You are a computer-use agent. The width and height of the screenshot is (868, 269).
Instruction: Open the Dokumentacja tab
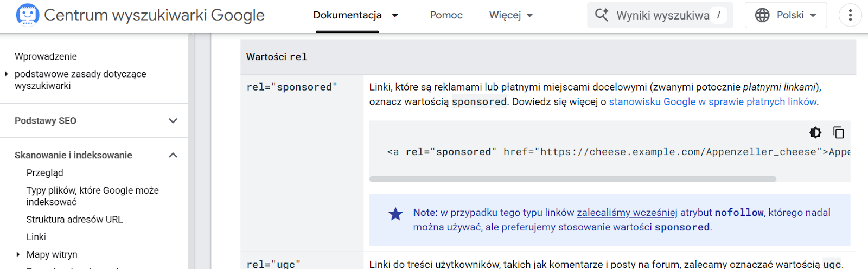coord(348,15)
